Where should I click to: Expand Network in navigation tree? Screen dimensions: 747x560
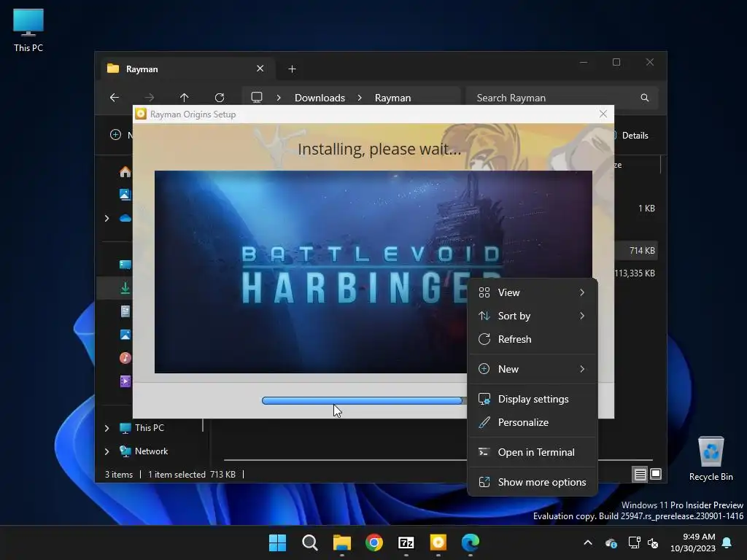107,451
